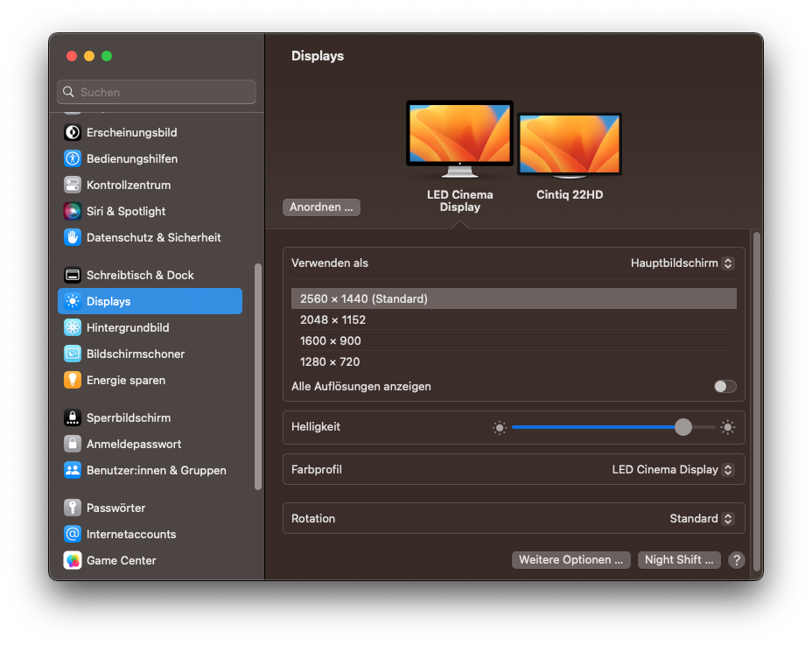812x645 pixels.
Task: Select resolution 2560 × 1440 (Standard)
Action: click(x=514, y=299)
